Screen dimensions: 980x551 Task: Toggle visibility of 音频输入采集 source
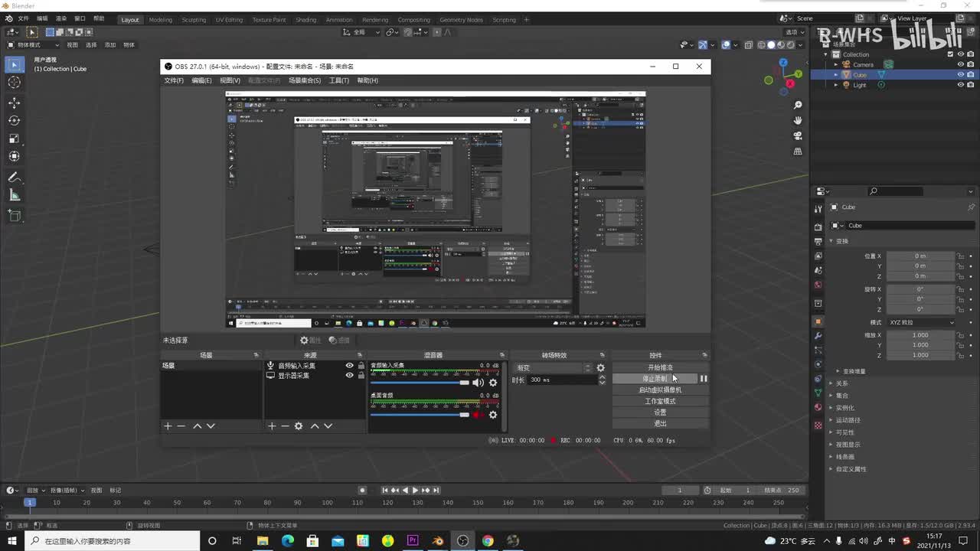point(350,366)
